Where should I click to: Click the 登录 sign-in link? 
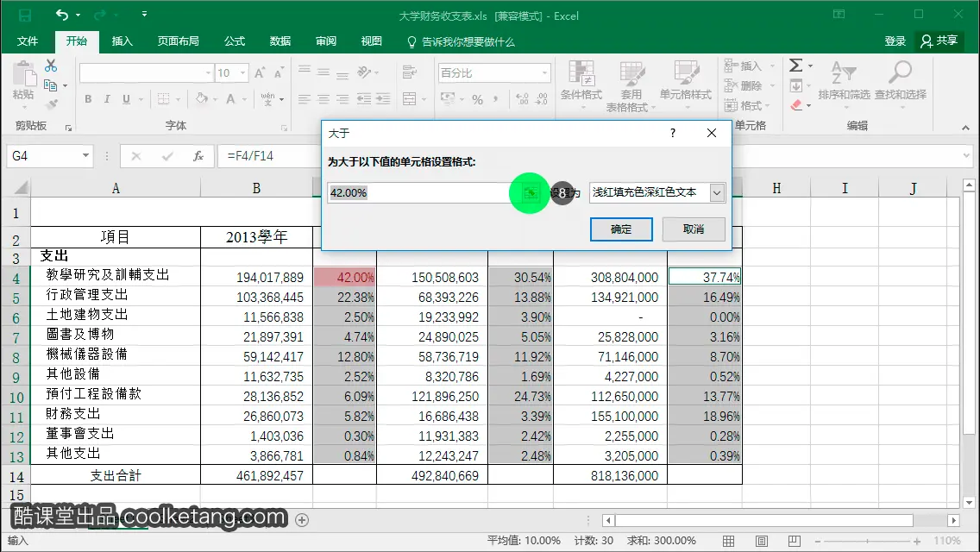click(895, 41)
